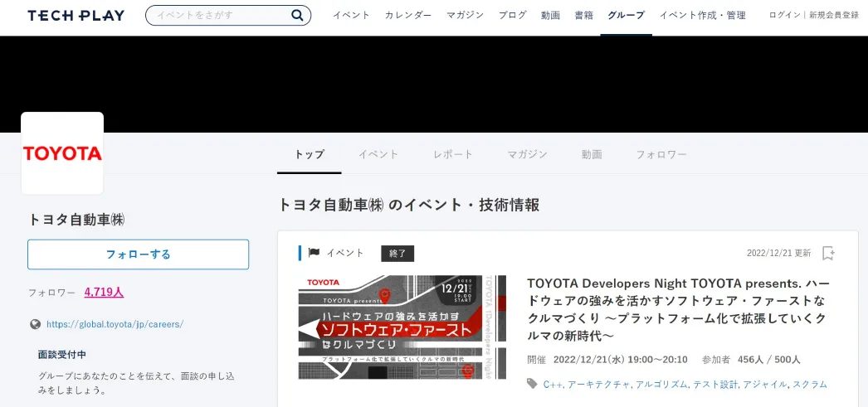Viewport: 868px width, 407px height.
Task: Switch to the マガジン tab in group page
Action: [x=527, y=155]
